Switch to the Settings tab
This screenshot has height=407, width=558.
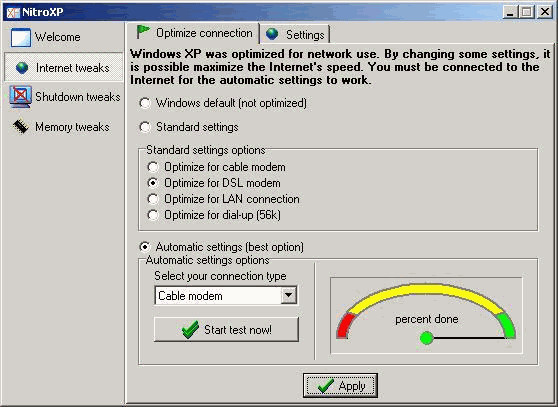[296, 35]
